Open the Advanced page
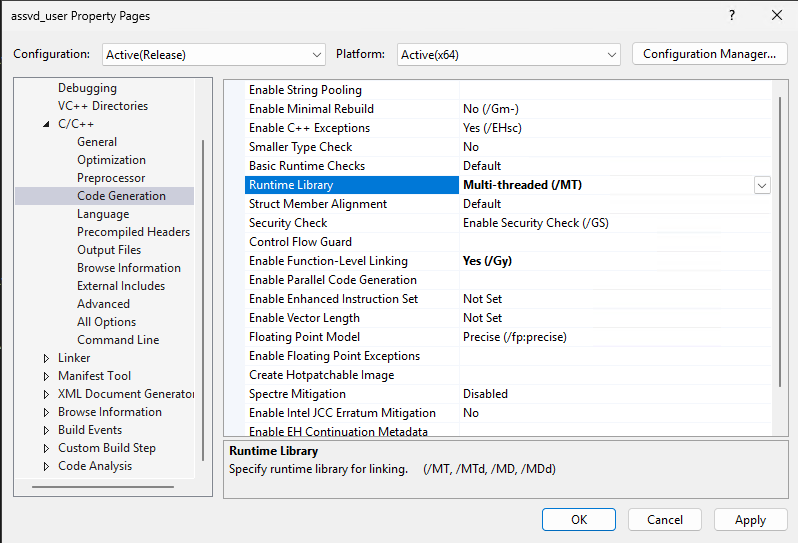Image resolution: width=798 pixels, height=543 pixels. (x=103, y=304)
